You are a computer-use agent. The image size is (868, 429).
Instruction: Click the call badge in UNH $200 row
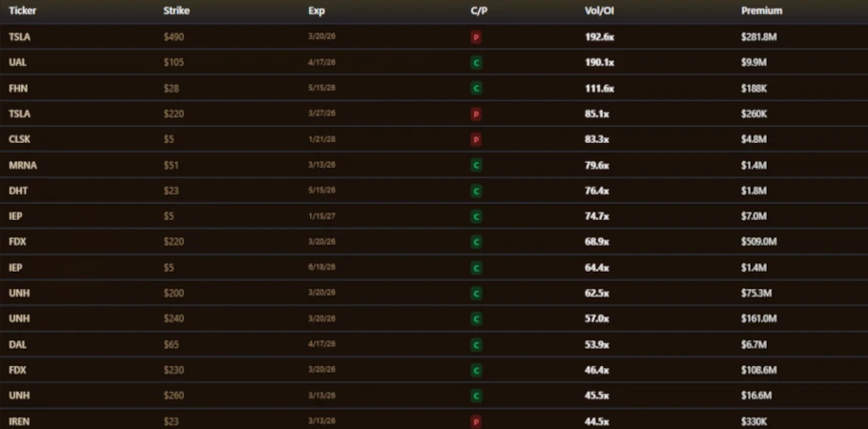476,294
